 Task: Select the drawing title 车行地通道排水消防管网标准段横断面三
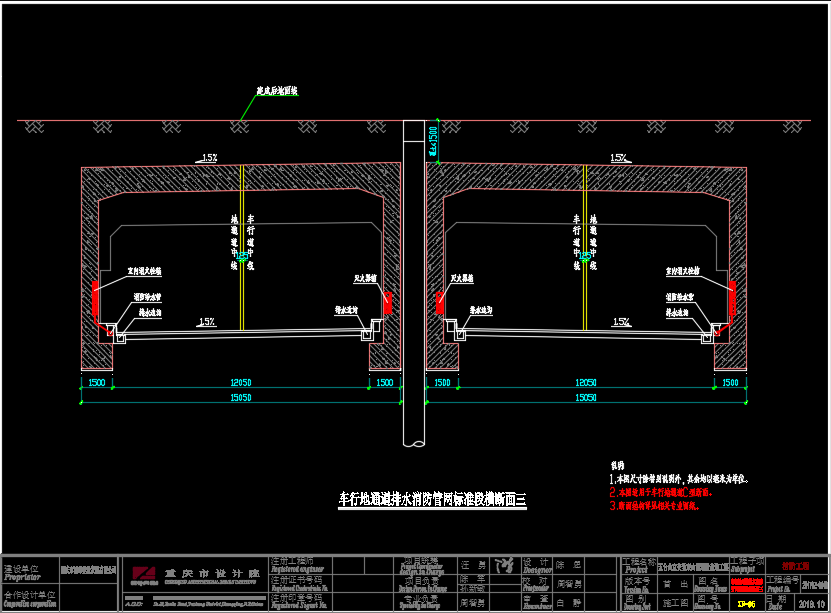pos(432,499)
